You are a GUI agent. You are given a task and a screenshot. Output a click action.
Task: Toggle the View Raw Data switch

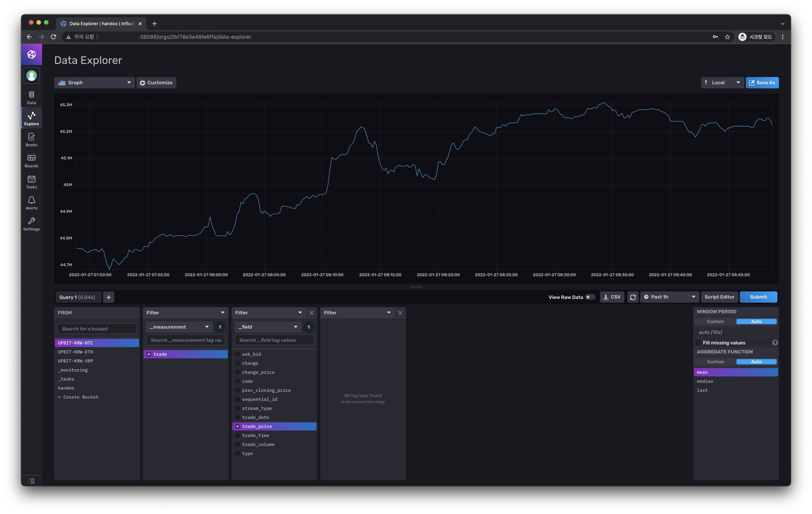pos(590,297)
